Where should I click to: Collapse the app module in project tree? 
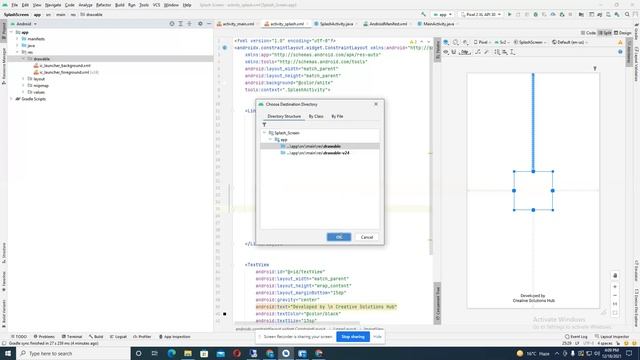(x=11, y=32)
